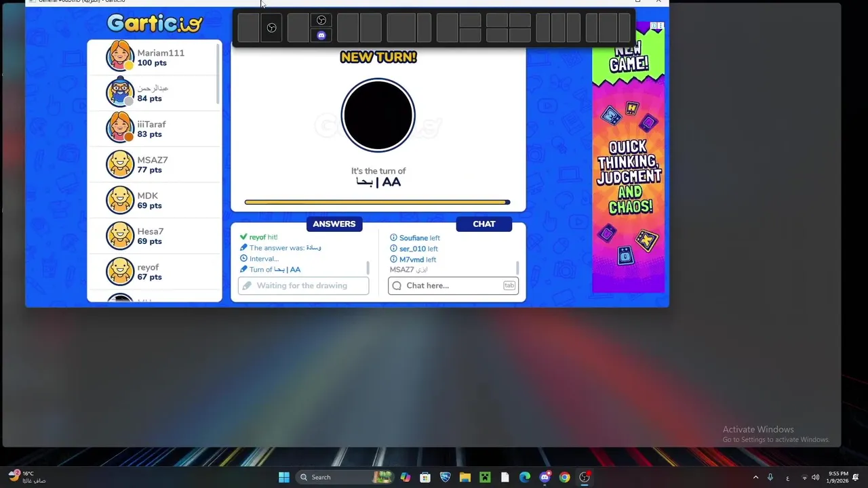Screen dimensions: 868x488
Task: Launch Rocket League from the taskbar
Action: [x=445, y=477]
